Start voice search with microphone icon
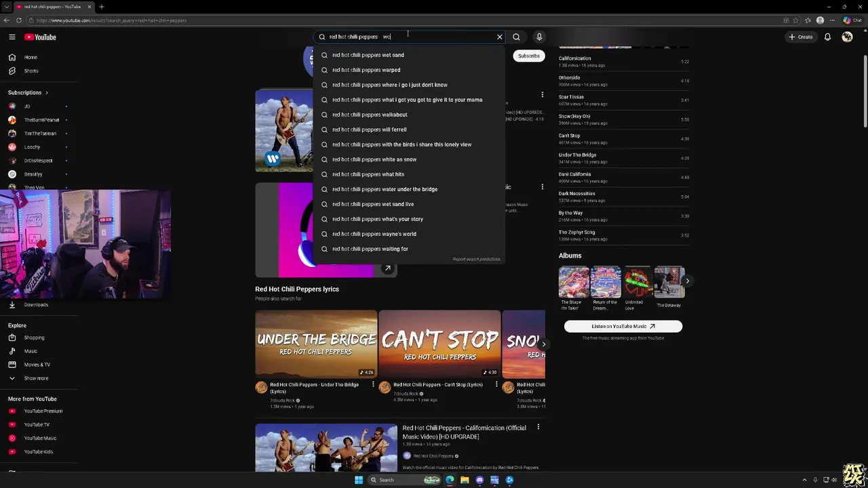 (x=539, y=37)
